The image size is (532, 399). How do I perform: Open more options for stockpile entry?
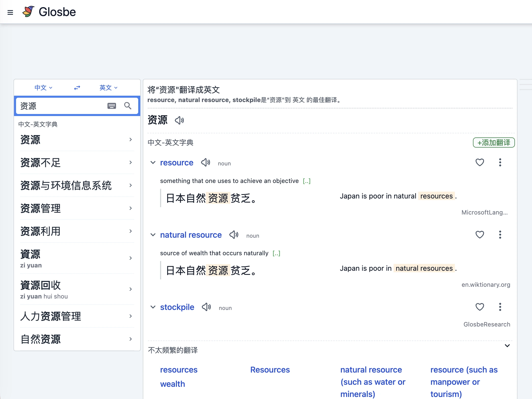pos(500,307)
